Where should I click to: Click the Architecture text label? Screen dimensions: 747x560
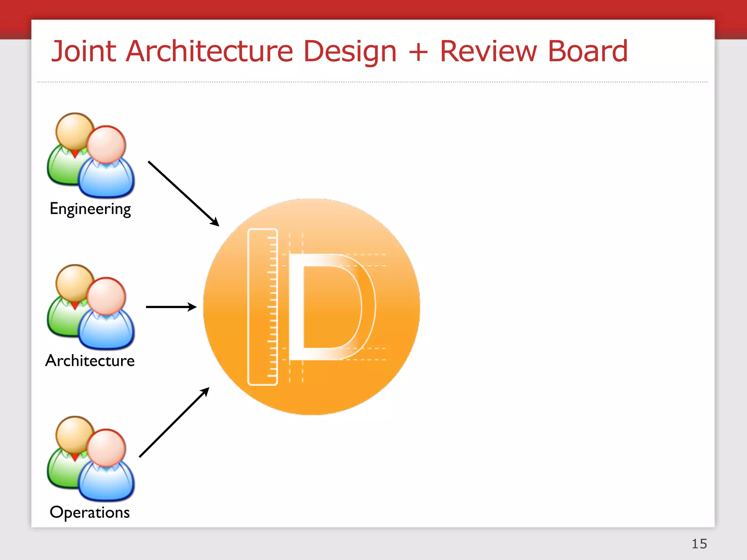[x=90, y=361]
